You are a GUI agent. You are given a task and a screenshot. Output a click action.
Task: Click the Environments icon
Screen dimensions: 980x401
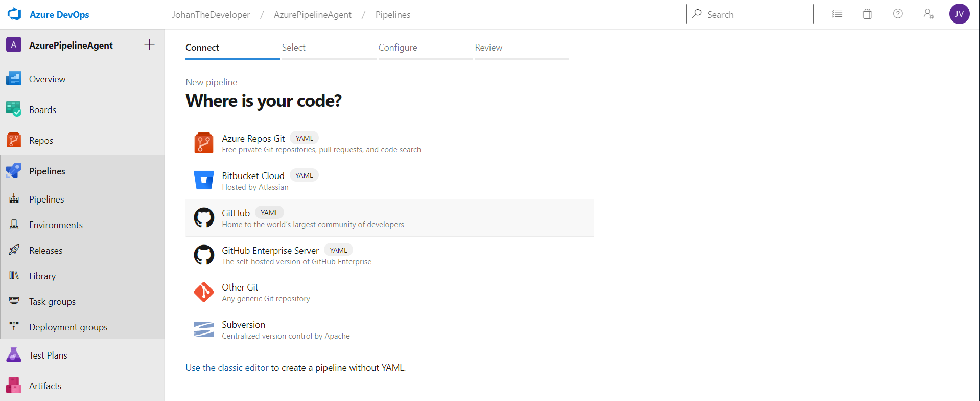14,225
